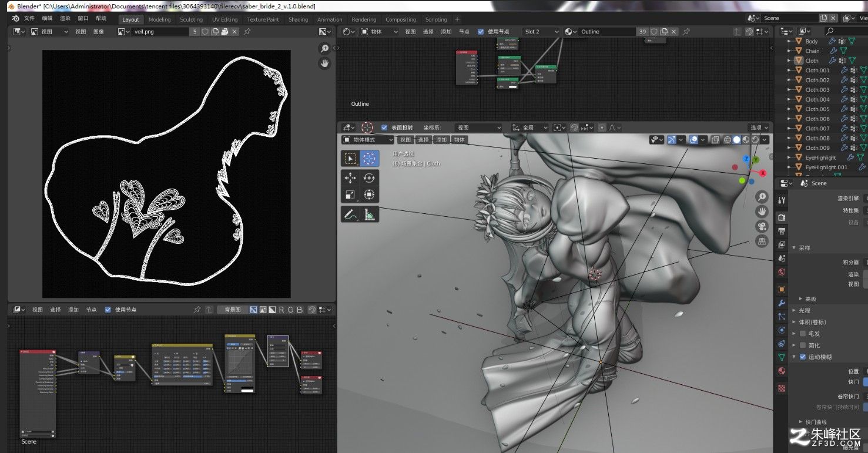Open object mode dropdown
Image resolution: width=868 pixels, height=453 pixels.
point(368,140)
